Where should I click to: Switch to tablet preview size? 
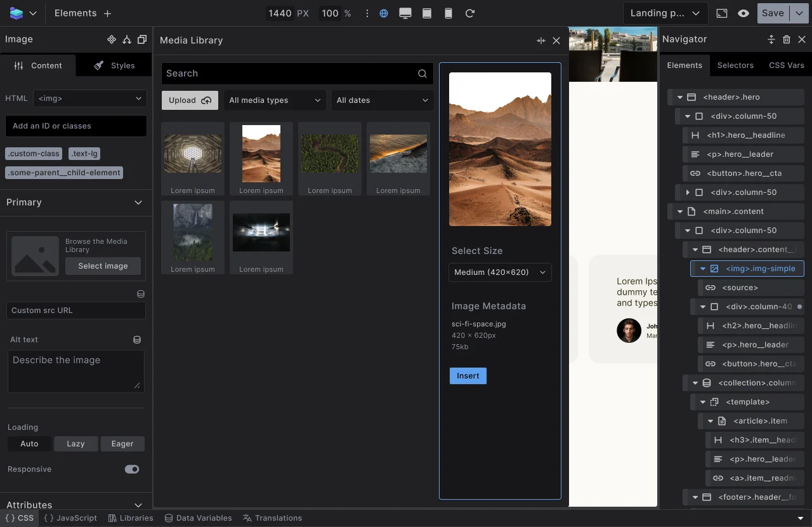(x=427, y=13)
